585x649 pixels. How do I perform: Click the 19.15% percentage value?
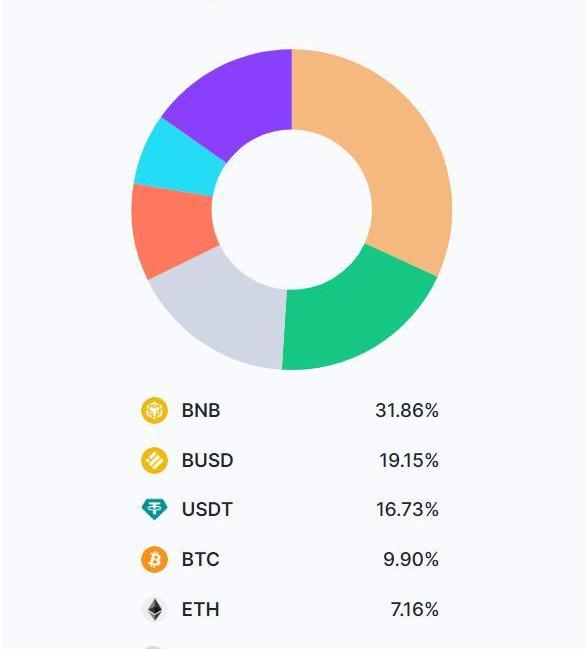click(409, 460)
